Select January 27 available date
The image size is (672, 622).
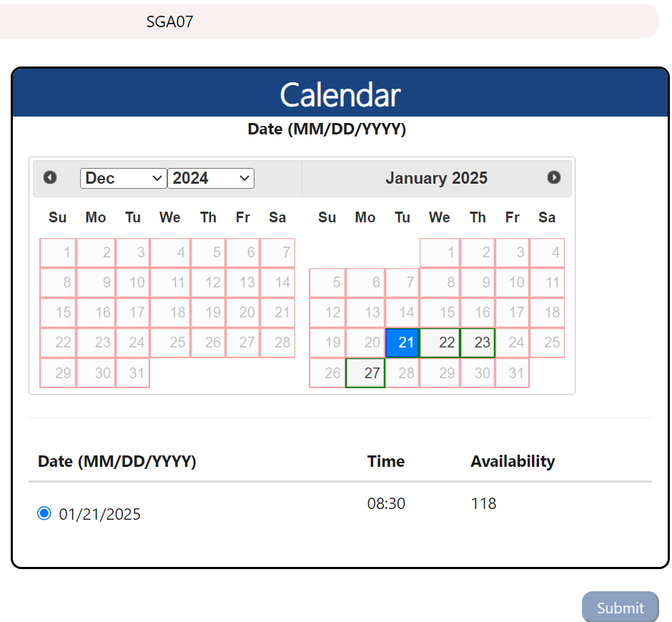[365, 373]
